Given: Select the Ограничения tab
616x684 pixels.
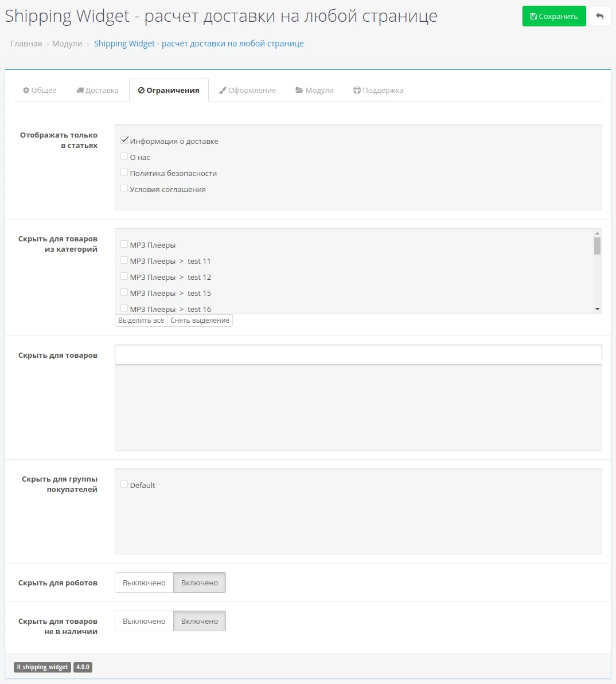Looking at the screenshot, I should 169,90.
